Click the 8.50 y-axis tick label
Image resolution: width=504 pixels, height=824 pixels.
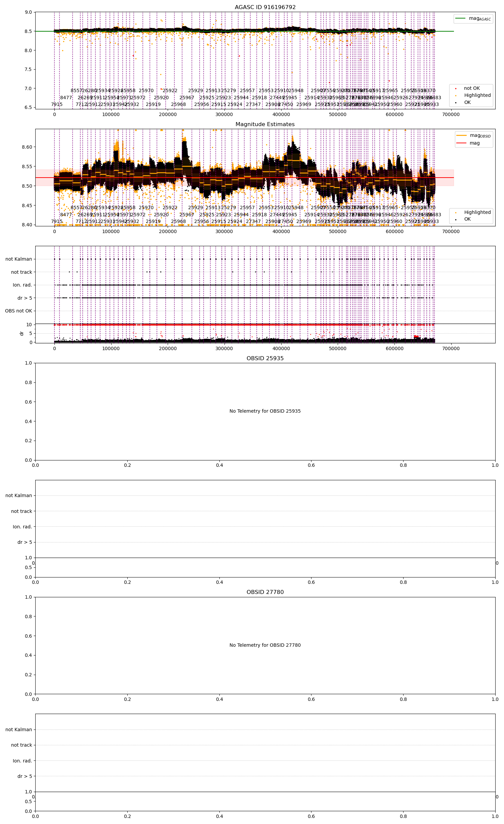click(x=27, y=186)
